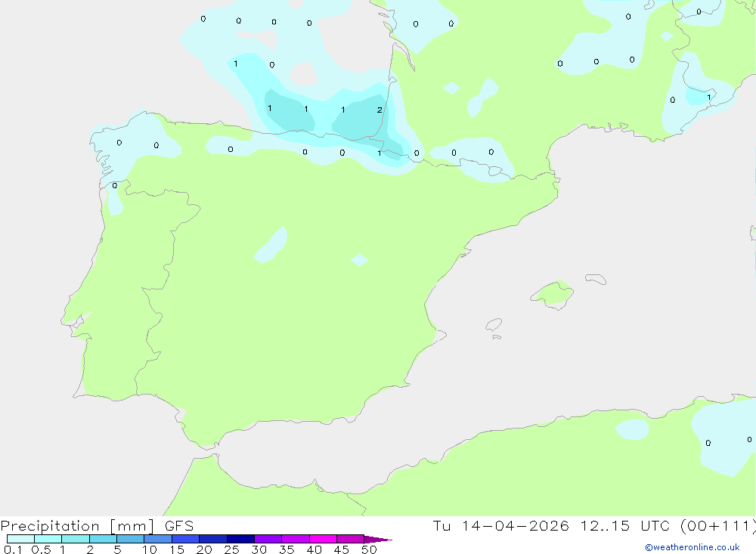Pick the 25–30 mm legend swatch
Screen dimensions: 756x554
(240, 539)
